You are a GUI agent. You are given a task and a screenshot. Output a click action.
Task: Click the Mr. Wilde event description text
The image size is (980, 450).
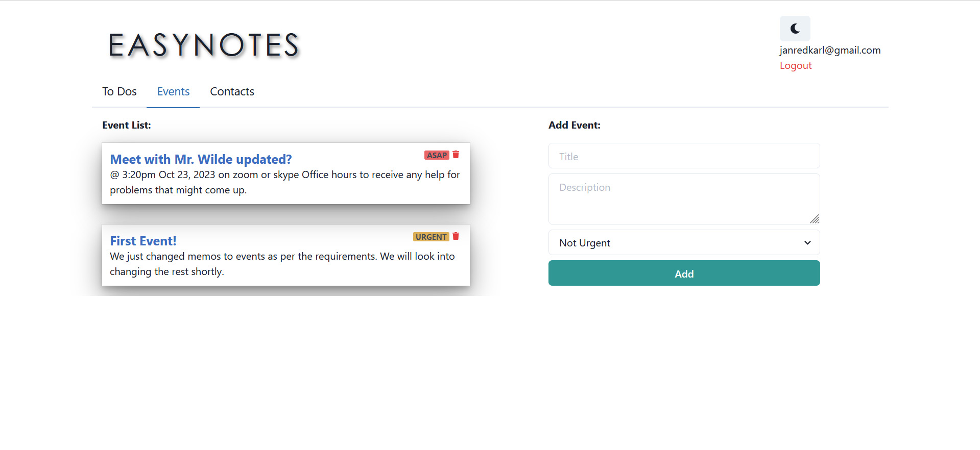click(284, 182)
